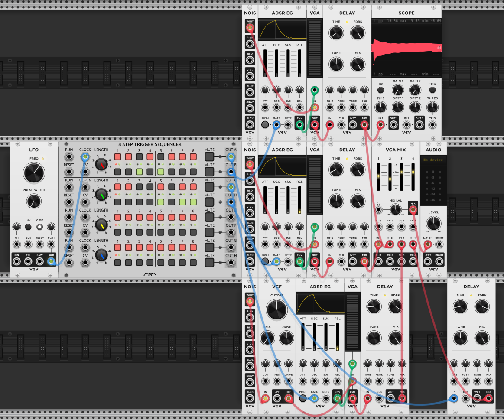Toggle the MUTE button for OUT F
504x420 pixels.
209,232
